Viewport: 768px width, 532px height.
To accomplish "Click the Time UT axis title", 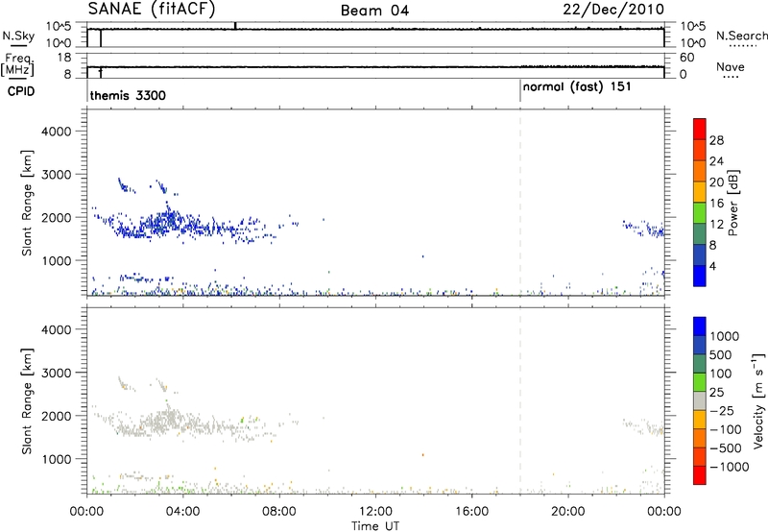I will coord(375,526).
